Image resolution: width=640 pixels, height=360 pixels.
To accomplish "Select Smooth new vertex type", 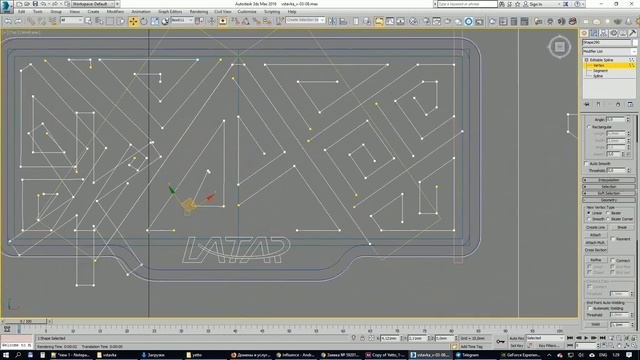I will tap(589, 219).
